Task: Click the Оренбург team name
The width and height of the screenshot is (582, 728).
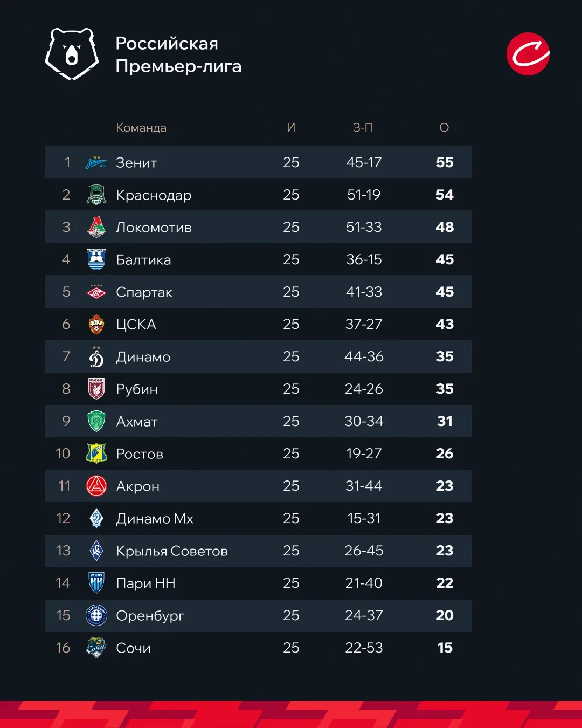Action: pyautogui.click(x=150, y=616)
